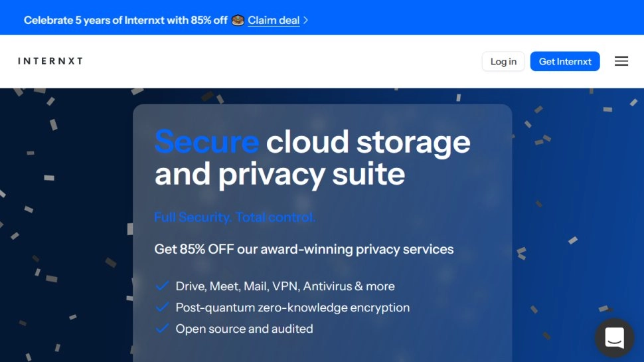Viewport: 644px width, 362px height.
Task: Click checkmark icon beside Post-quantum encryption
Action: pos(161,308)
